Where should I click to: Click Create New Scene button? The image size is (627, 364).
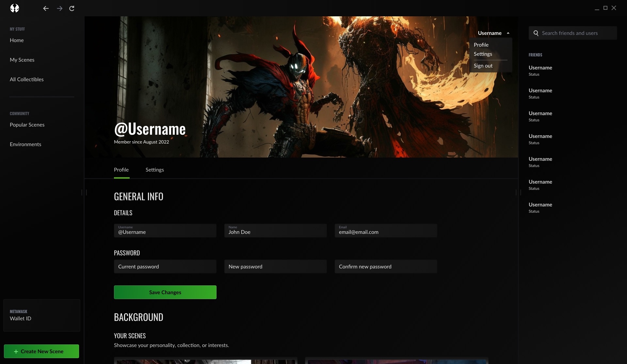coord(41,351)
